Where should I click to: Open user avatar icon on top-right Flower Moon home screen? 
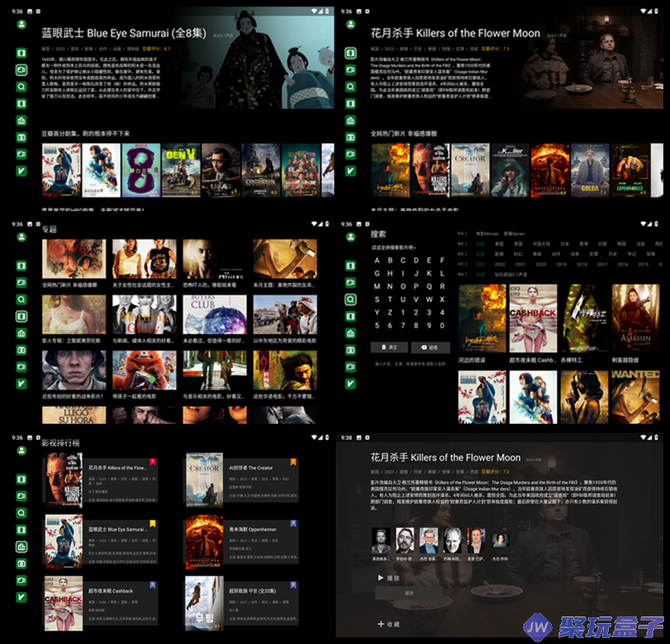click(350, 25)
